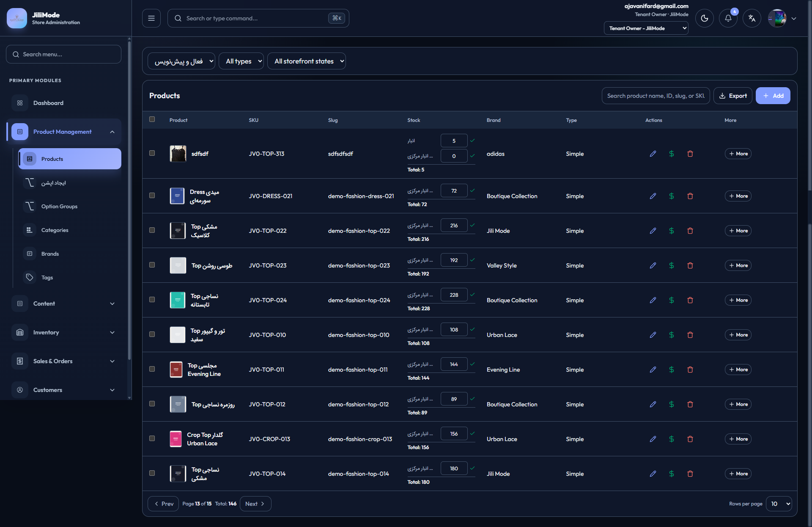Click the sdfsdf product thumbnail
812x527 pixels.
178,154
